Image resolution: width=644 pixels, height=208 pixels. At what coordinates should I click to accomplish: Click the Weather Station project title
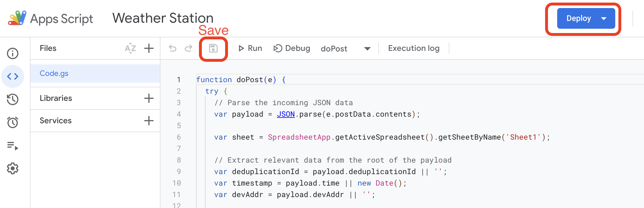pos(163,18)
